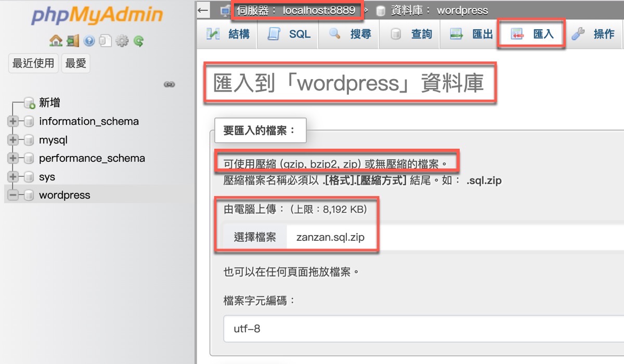Select mysql in database list
This screenshot has width=624, height=364.
tap(53, 140)
